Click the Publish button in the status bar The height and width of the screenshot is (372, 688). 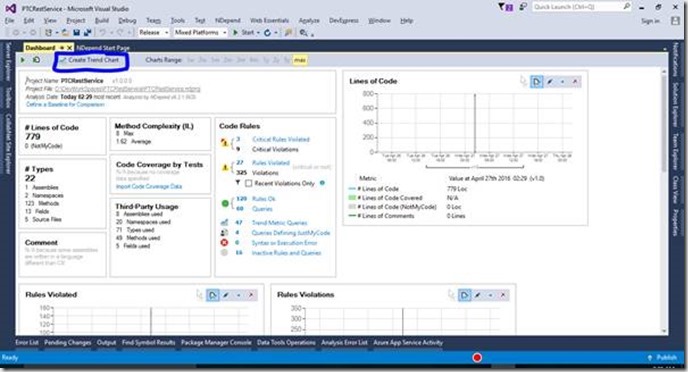click(x=663, y=358)
